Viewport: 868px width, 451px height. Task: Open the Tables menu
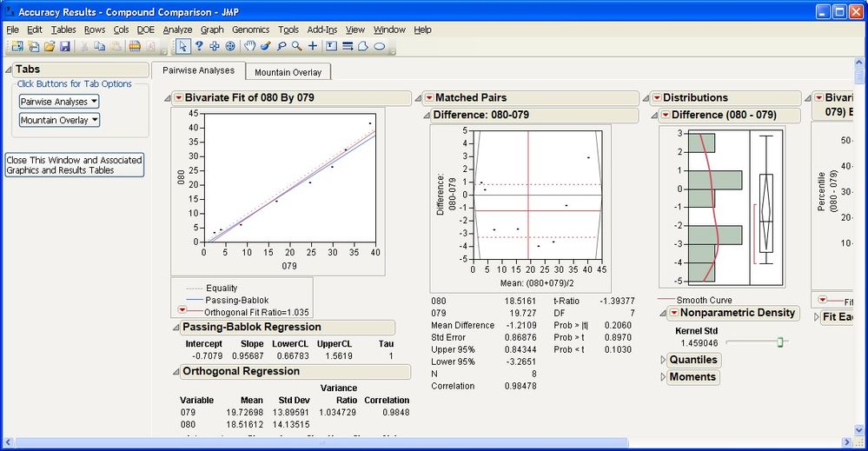click(63, 30)
